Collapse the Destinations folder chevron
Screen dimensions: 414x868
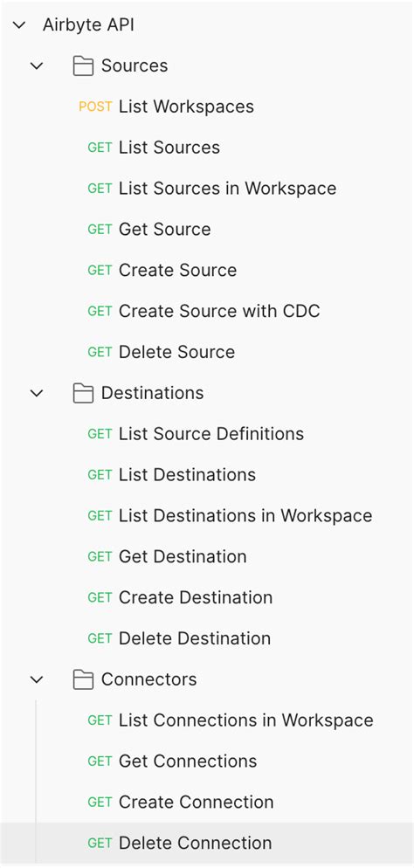37,393
